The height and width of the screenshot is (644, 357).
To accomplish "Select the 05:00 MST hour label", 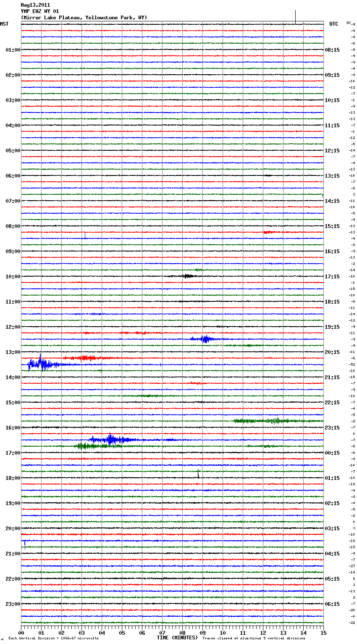I will click(x=13, y=151).
